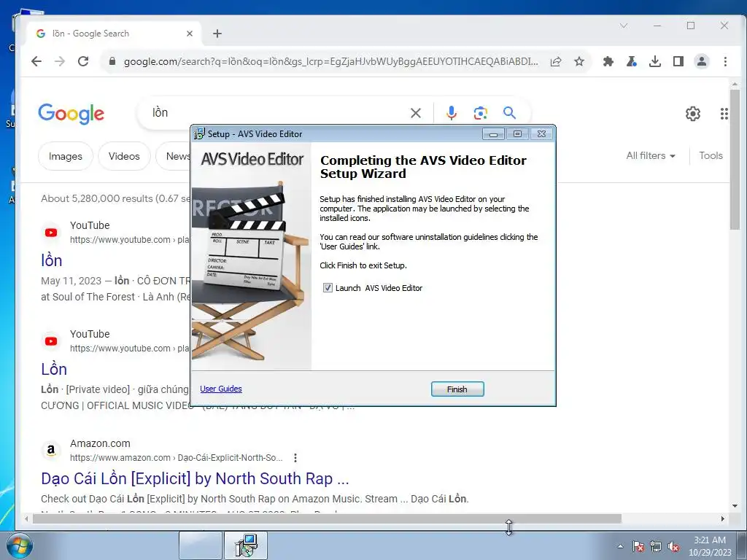Click scroll down arrow of Chrome page
The image size is (747, 560).
point(735,506)
